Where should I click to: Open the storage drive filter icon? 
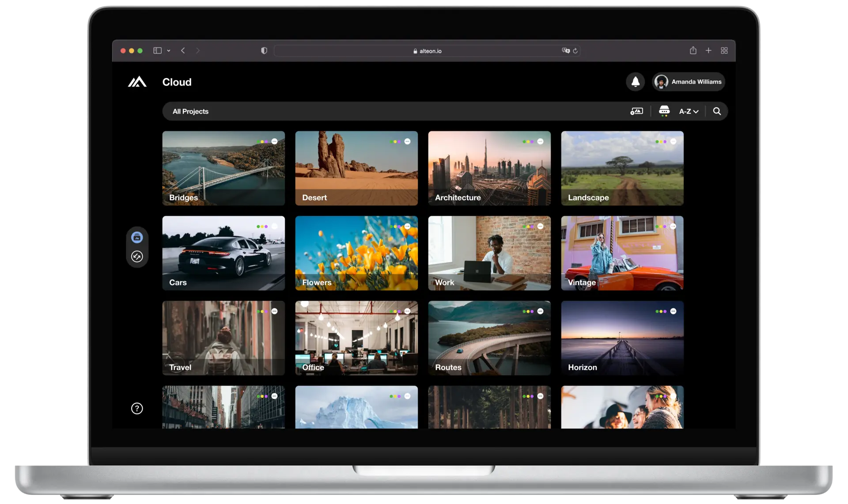(x=664, y=110)
